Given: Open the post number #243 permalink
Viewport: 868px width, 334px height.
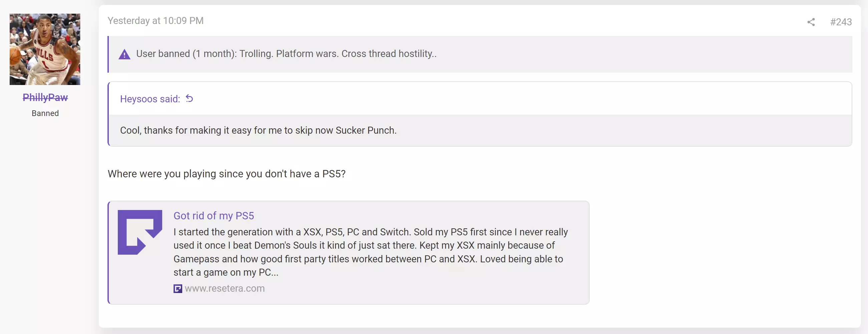Looking at the screenshot, I should click(841, 22).
